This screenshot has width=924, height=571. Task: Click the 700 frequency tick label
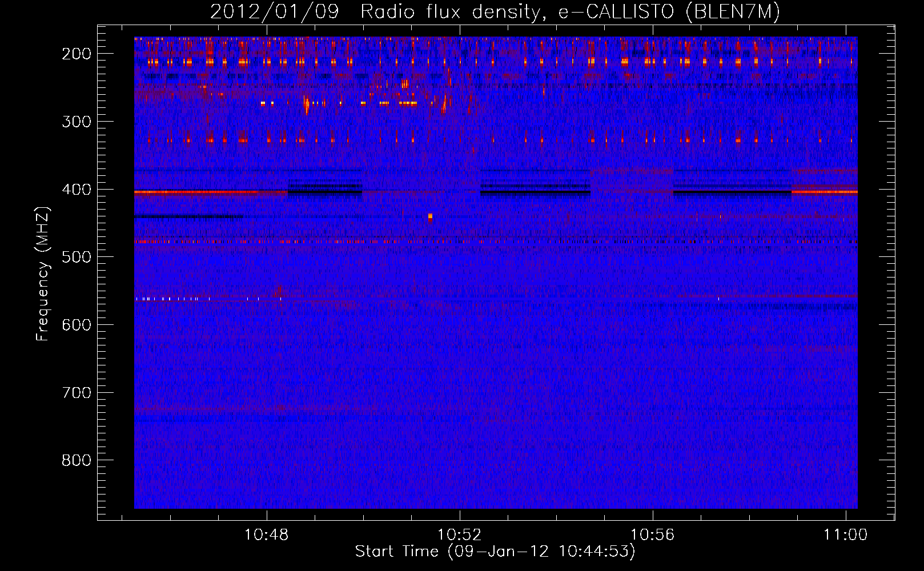77,393
